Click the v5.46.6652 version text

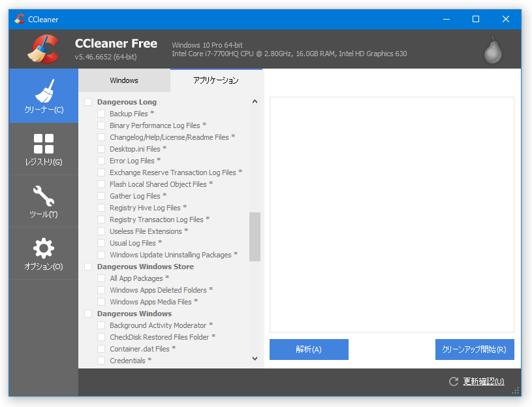pos(106,57)
